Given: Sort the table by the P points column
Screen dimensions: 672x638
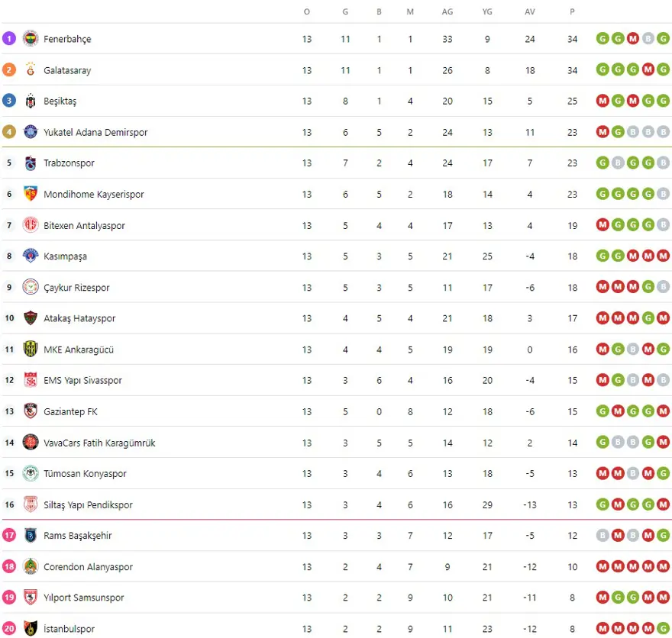Looking at the screenshot, I should point(572,11).
